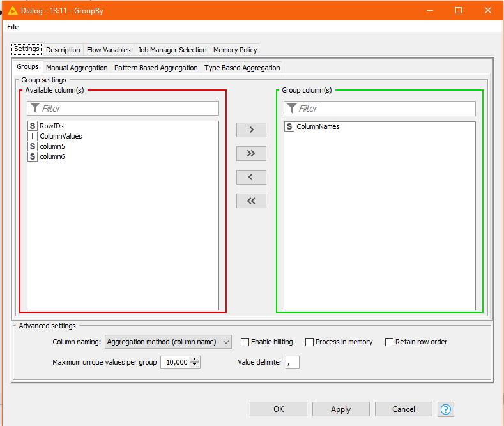Open the File menu
Screen dimensions: 504x426
click(x=13, y=27)
